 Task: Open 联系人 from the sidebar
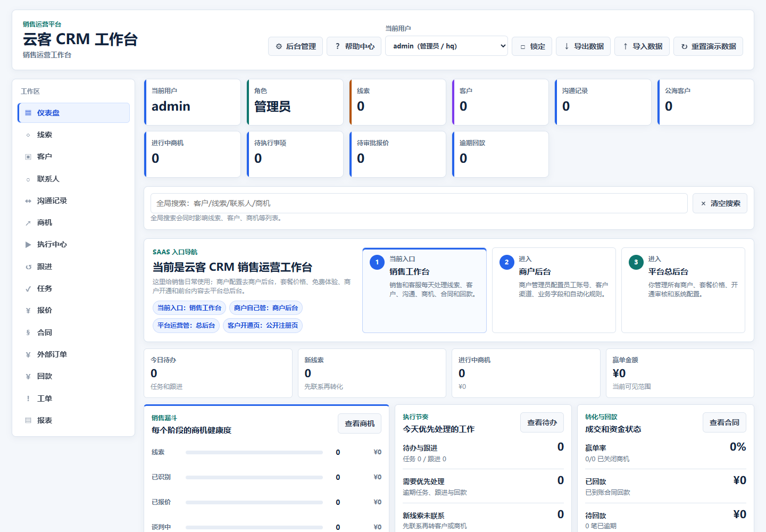[x=73, y=179]
